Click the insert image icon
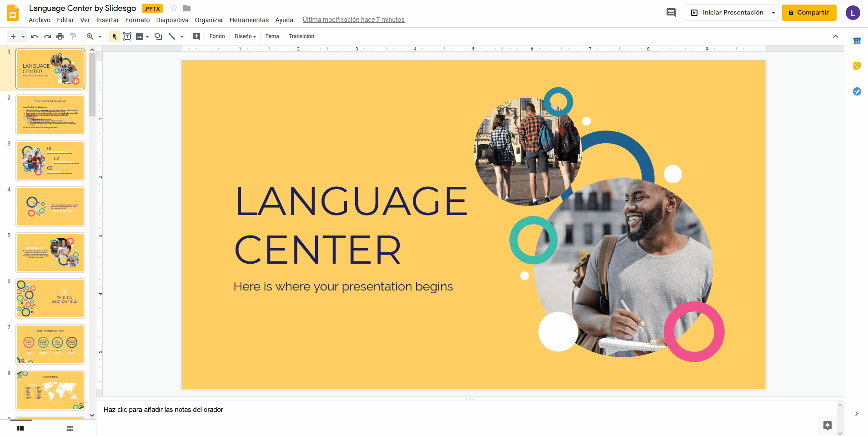Image resolution: width=868 pixels, height=436 pixels. [140, 36]
